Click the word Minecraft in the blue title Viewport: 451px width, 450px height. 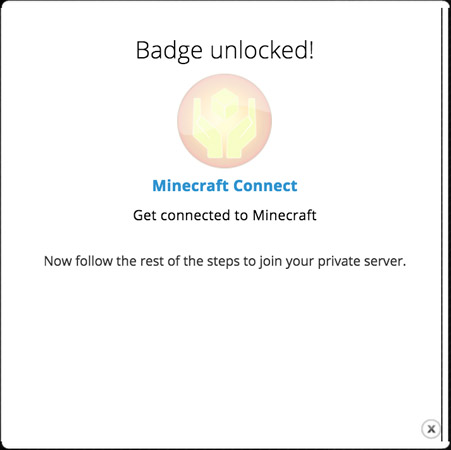pos(190,186)
